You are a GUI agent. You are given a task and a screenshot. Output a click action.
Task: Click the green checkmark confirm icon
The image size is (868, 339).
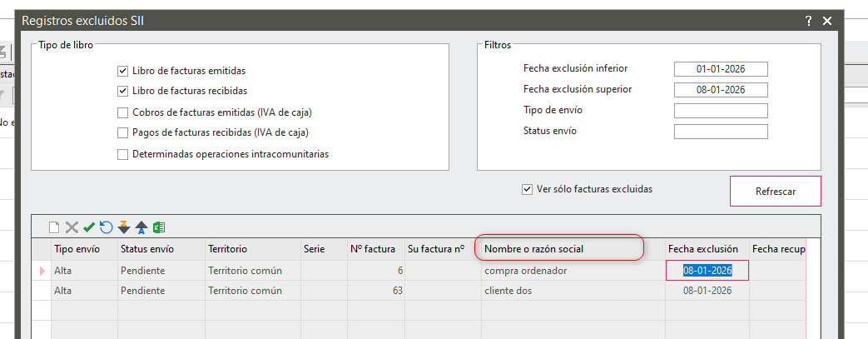89,227
